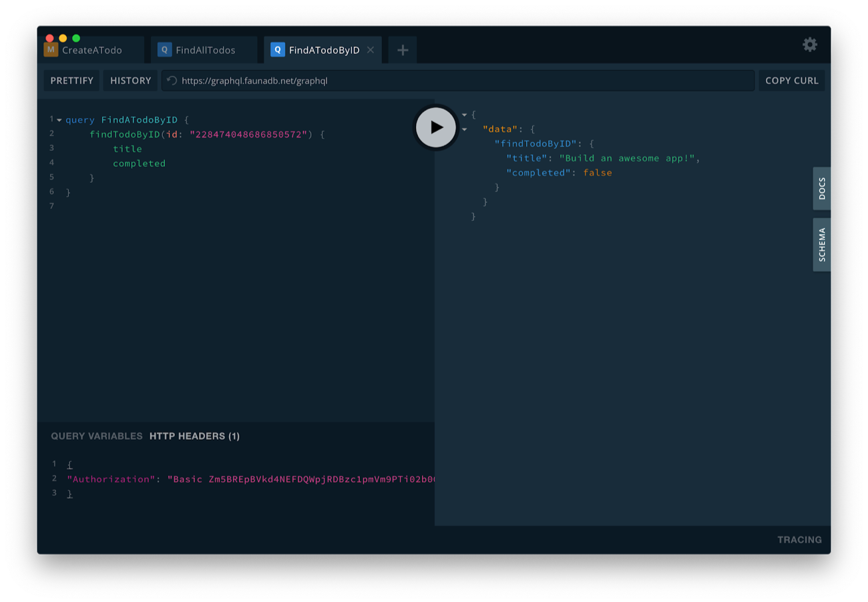Open the DOCS side panel
868x602 pixels.
(822, 189)
